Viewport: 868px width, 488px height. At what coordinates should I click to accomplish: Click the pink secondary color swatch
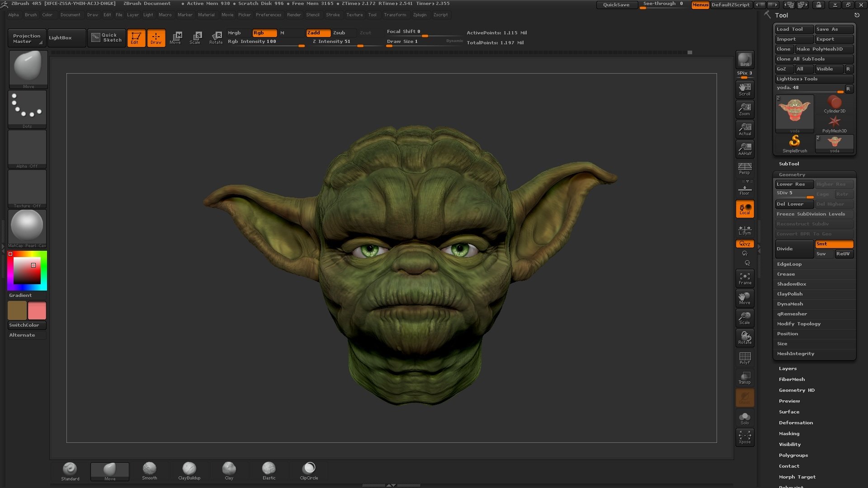tap(37, 311)
